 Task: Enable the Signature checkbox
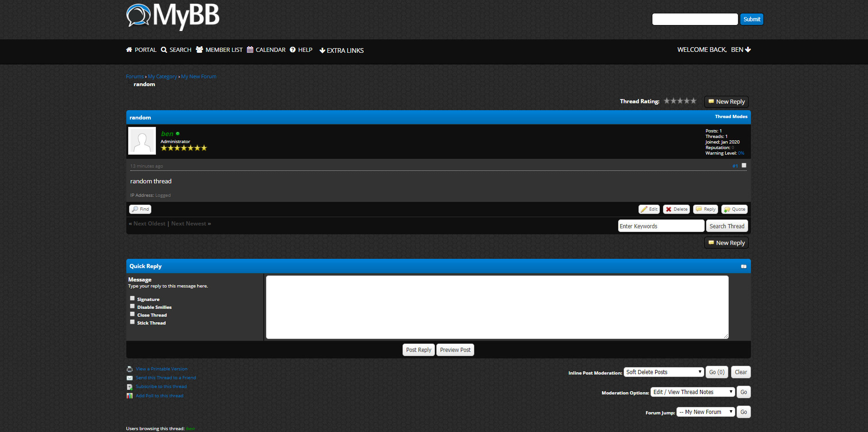click(132, 298)
